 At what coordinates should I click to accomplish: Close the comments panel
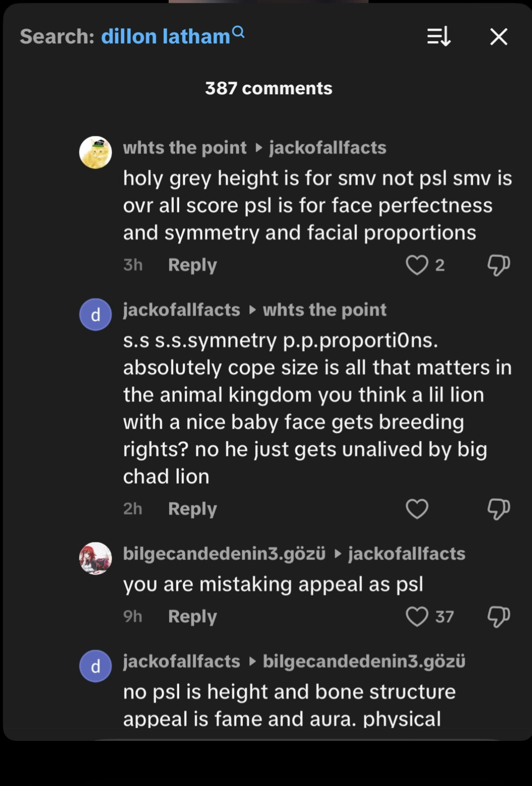(x=499, y=37)
